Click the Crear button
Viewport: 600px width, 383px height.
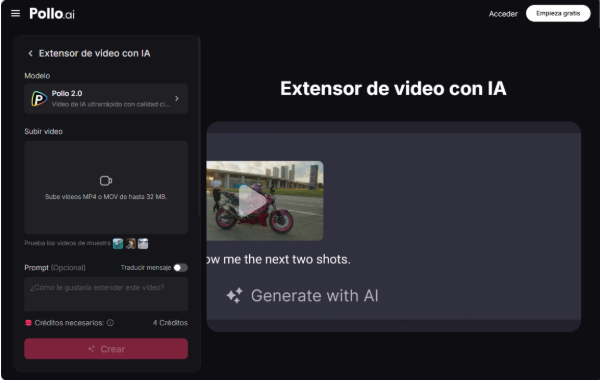(106, 349)
